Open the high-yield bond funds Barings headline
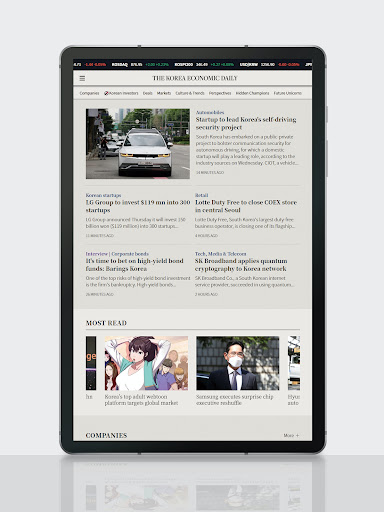This screenshot has width=384, height=512. (x=135, y=265)
